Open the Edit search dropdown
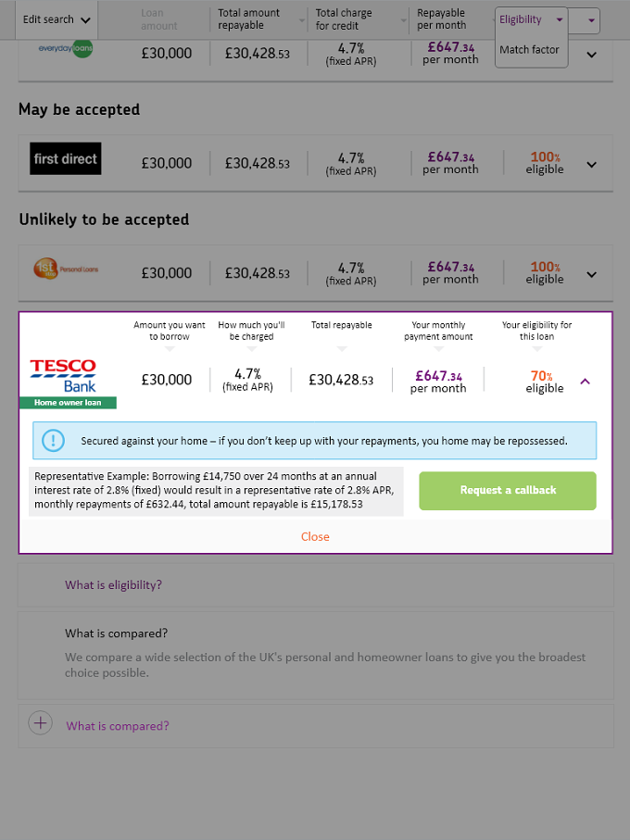630x840 pixels. click(x=57, y=19)
